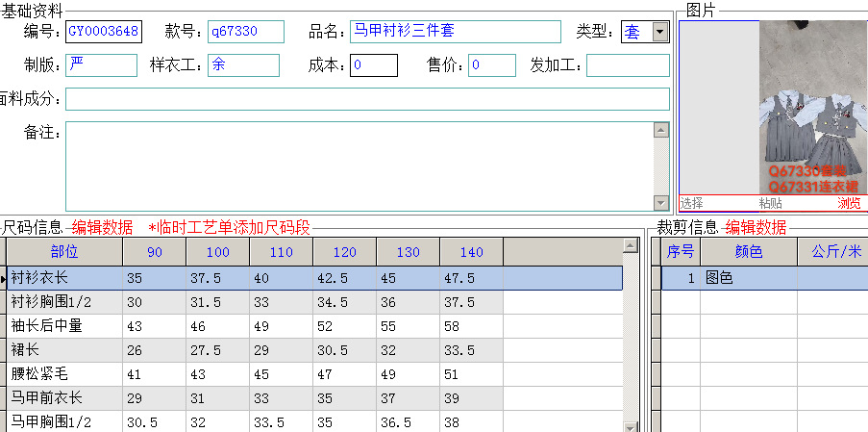The width and height of the screenshot is (868, 432).
Task: Click the 售价 input field
Action: click(x=492, y=65)
